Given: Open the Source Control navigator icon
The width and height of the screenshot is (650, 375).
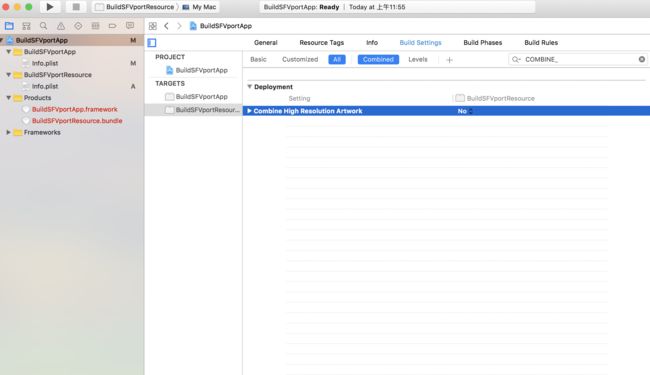Looking at the screenshot, I should tap(26, 26).
